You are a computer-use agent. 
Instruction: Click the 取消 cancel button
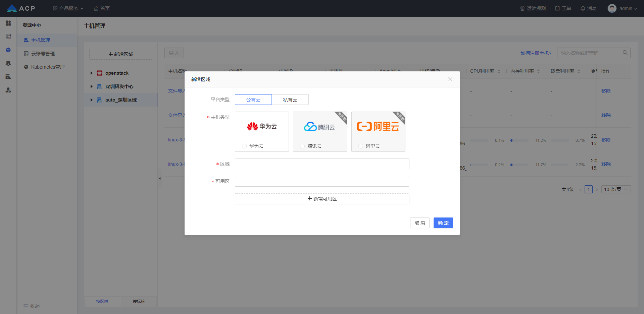(x=420, y=223)
